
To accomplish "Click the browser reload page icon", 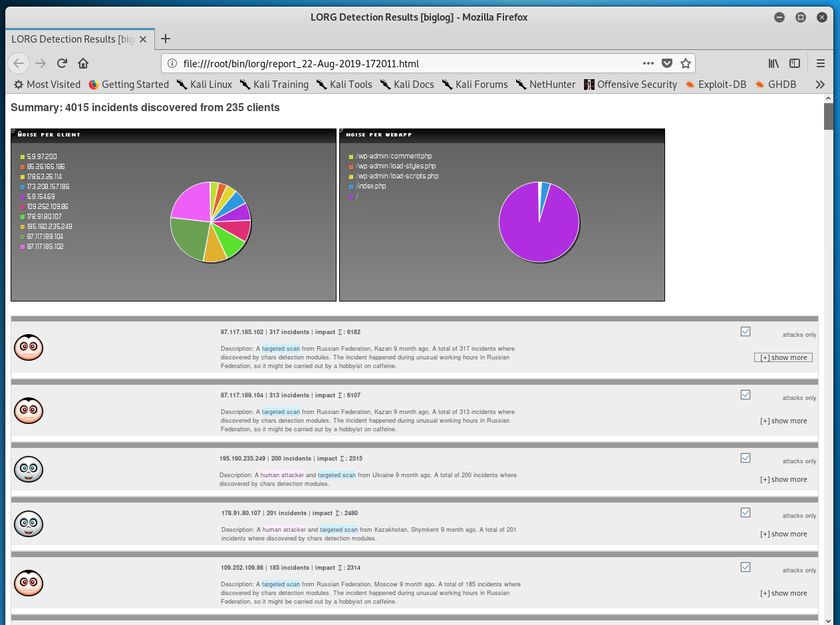I will (x=62, y=63).
